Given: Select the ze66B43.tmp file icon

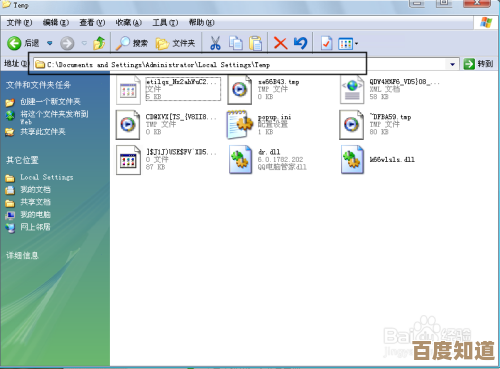Looking at the screenshot, I should tap(240, 90).
